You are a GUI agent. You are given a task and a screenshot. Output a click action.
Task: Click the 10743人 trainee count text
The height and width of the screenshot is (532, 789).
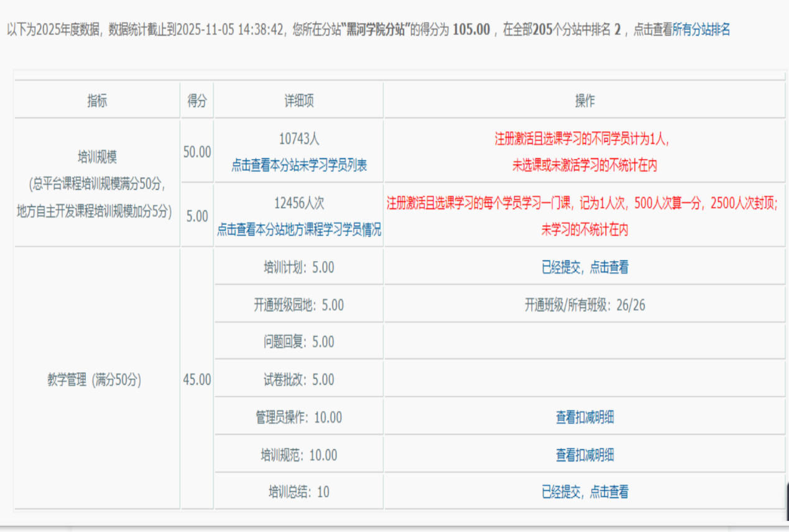(x=299, y=139)
